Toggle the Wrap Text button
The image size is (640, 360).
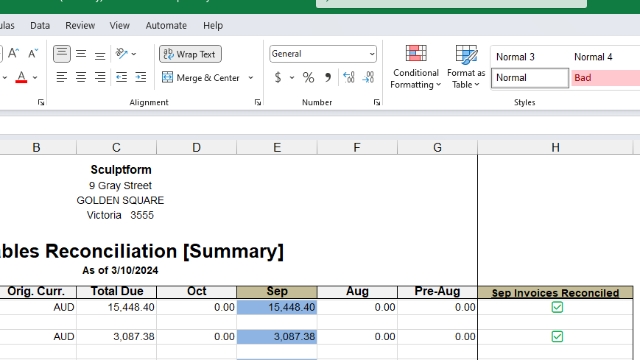click(x=190, y=54)
